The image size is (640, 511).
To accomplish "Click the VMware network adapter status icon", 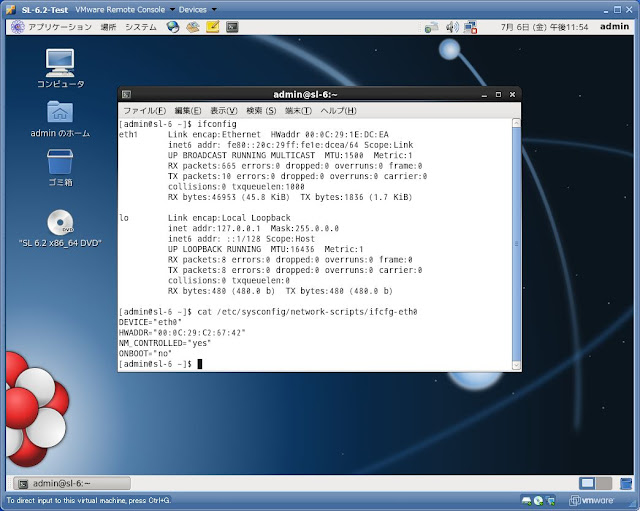I will coord(551,500).
